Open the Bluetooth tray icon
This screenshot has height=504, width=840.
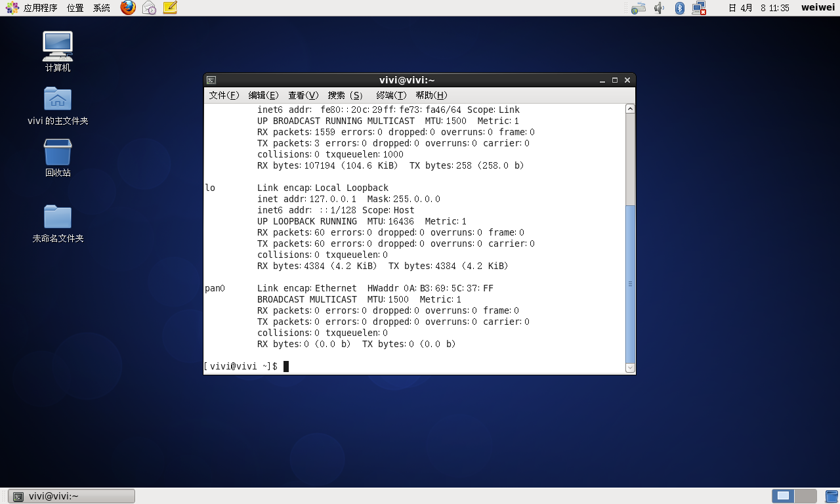coord(680,8)
